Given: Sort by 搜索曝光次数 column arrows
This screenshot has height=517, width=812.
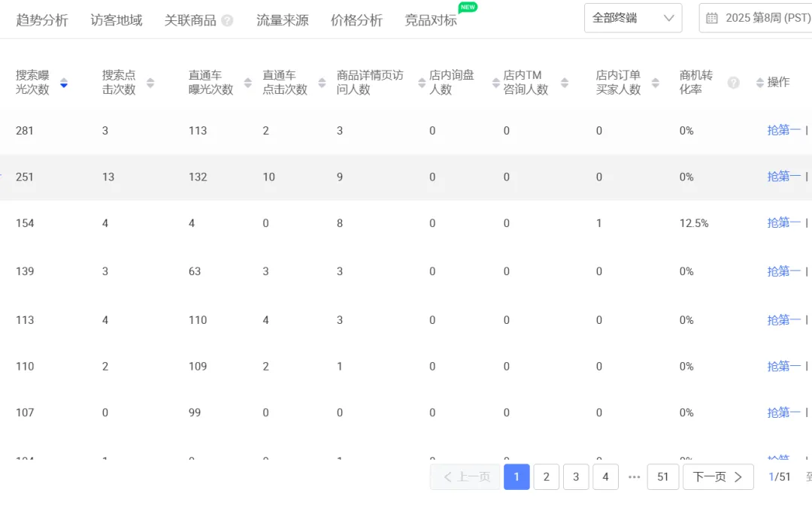Looking at the screenshot, I should (x=64, y=83).
